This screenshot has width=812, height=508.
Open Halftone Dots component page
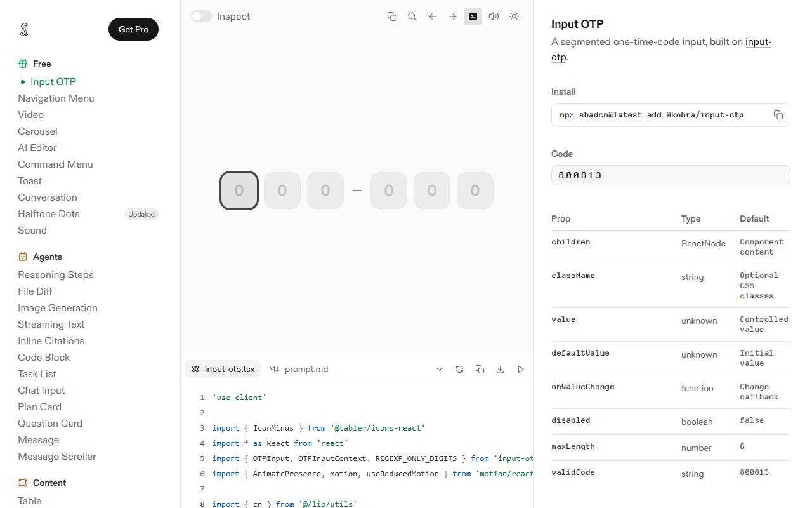click(x=49, y=213)
